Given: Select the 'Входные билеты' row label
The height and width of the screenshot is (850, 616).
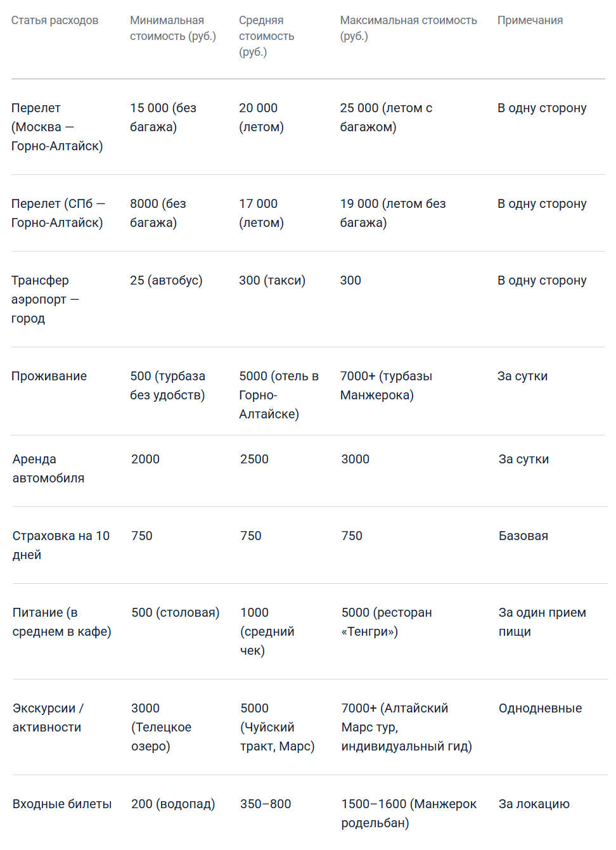Looking at the screenshot, I should click(62, 804).
